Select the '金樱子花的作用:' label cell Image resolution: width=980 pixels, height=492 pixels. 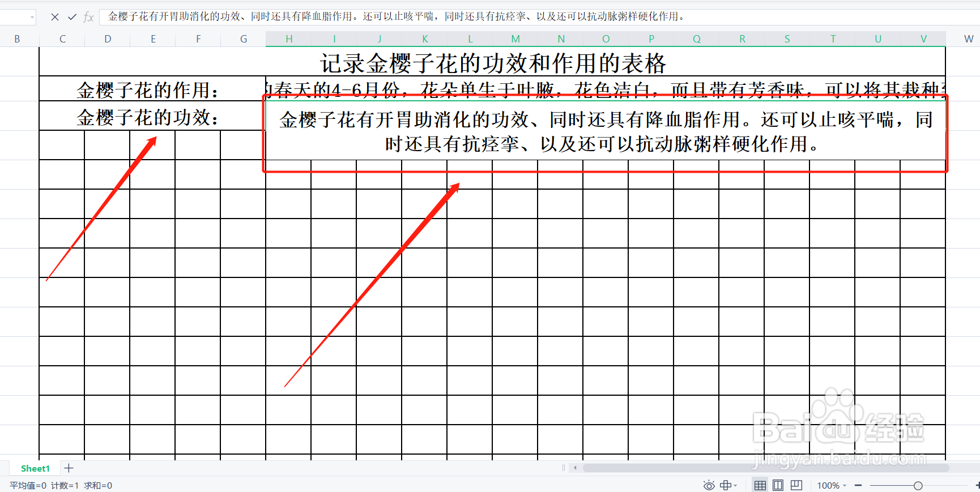tap(152, 89)
